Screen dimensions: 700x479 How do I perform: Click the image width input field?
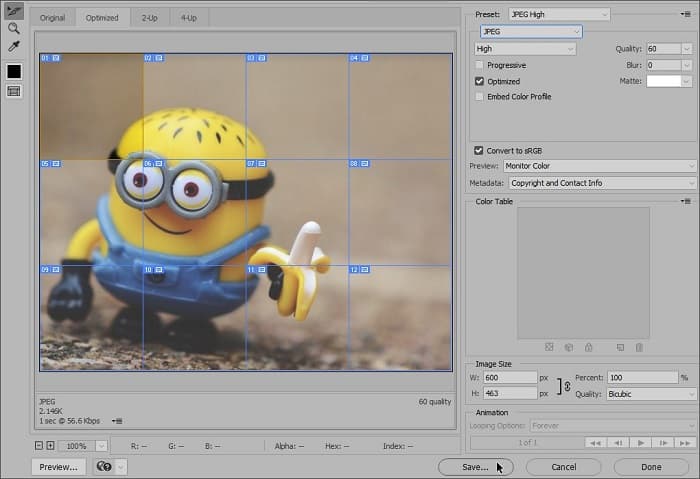pos(510,378)
